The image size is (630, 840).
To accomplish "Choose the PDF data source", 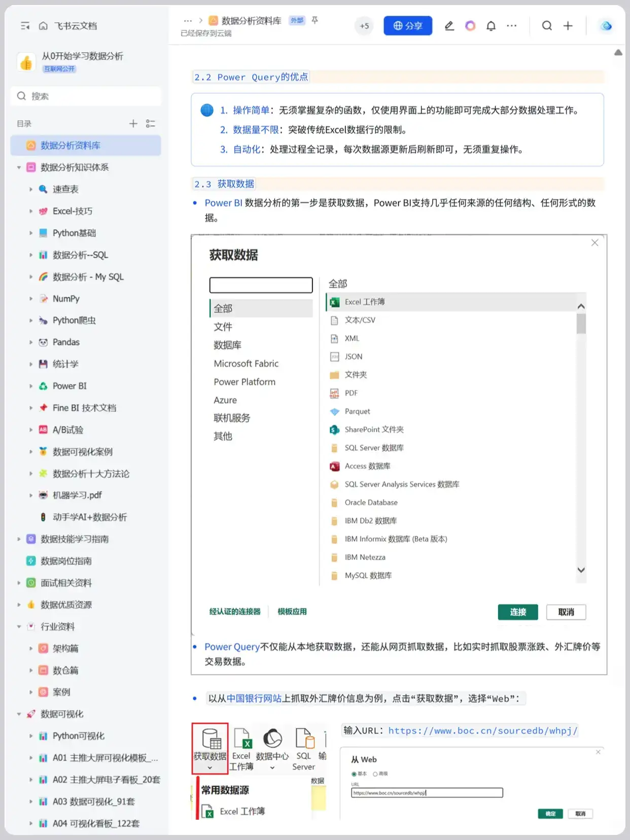I will click(351, 393).
